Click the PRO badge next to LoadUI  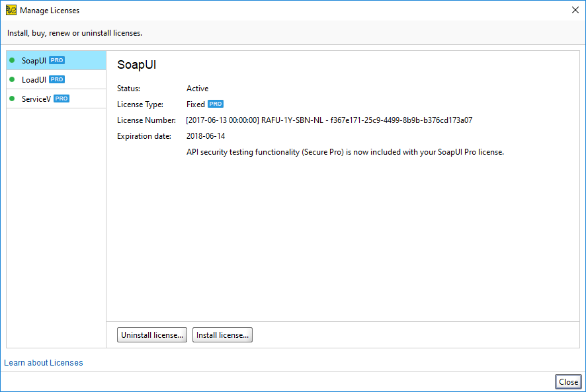[x=57, y=79]
